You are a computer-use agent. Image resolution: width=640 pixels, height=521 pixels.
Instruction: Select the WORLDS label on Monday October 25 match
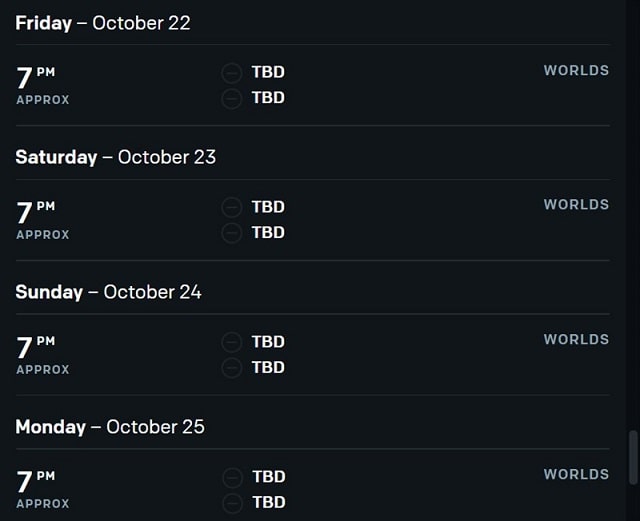pos(576,474)
